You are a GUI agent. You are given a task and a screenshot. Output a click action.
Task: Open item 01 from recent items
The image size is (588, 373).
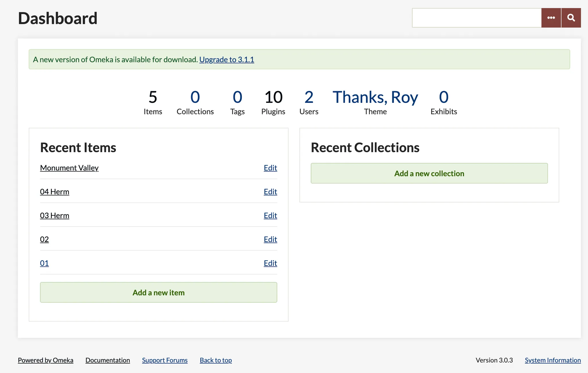pos(44,263)
